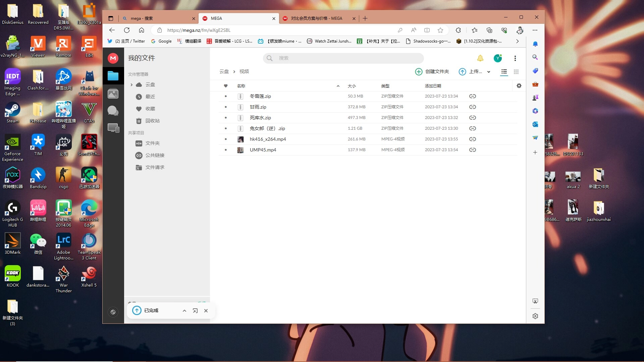Image resolution: width=644 pixels, height=362 pixels.
Task: Select Steam desktop shortcut
Action: [13, 113]
